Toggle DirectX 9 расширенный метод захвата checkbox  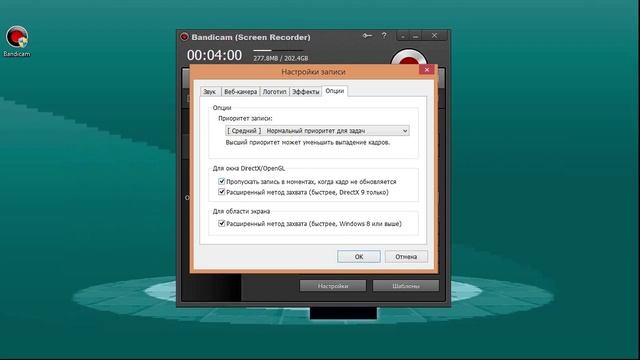tap(222, 192)
